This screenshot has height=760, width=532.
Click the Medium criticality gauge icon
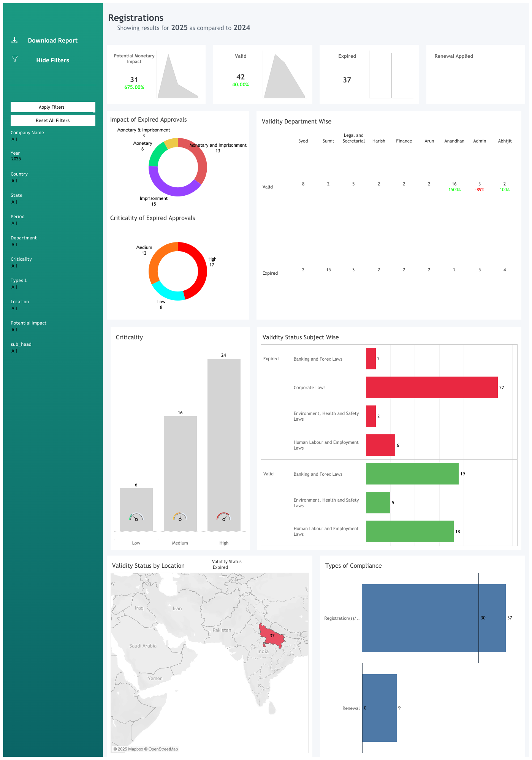(x=180, y=517)
